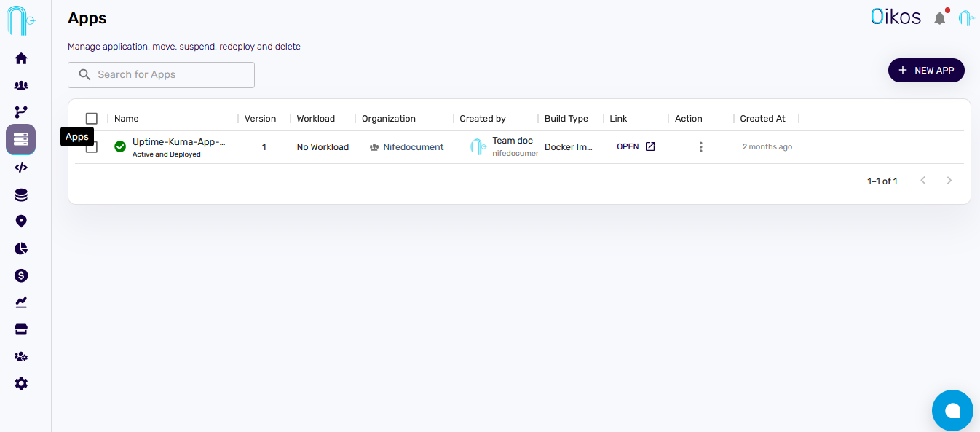
Task: Open the Home dashboard from the sidebar
Action: point(20,58)
